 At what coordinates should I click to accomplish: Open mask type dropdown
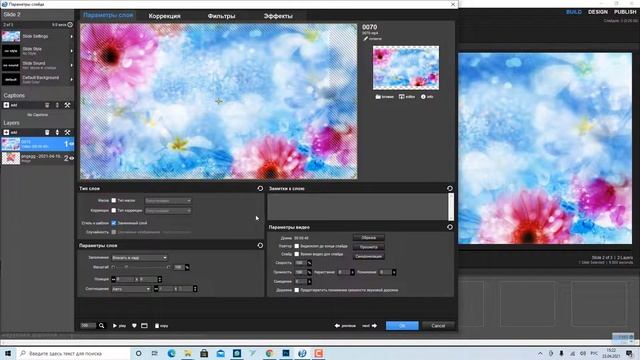[x=168, y=201]
